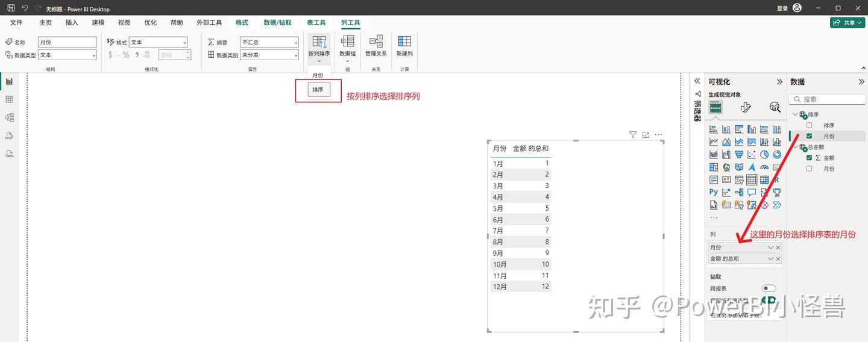Viewport: 868px width, 342px height.
Task: Remove 月份 from the columns well
Action: tap(778, 247)
